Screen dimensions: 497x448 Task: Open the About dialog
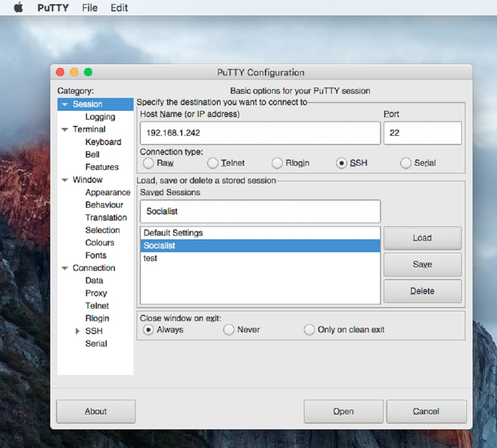[x=95, y=411]
